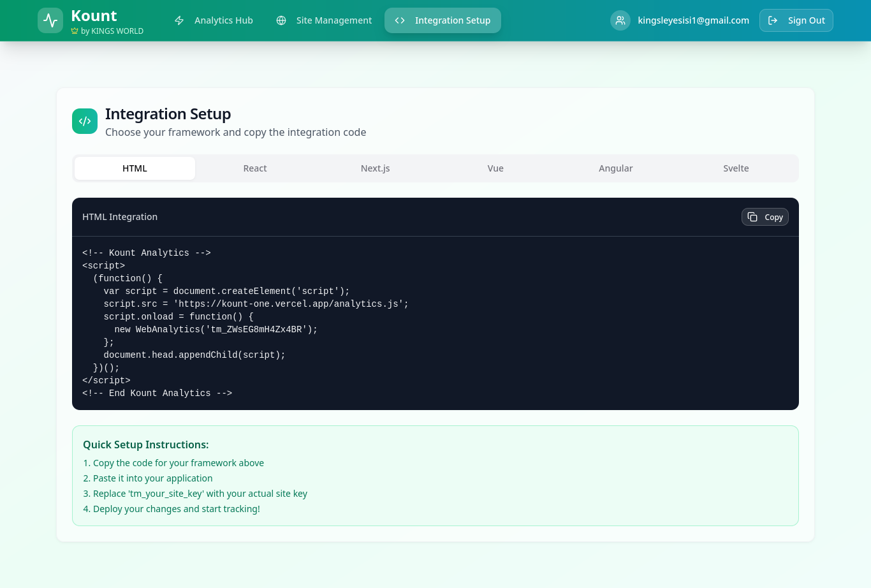Click the 'by KINGS WORLD' text

[112, 31]
